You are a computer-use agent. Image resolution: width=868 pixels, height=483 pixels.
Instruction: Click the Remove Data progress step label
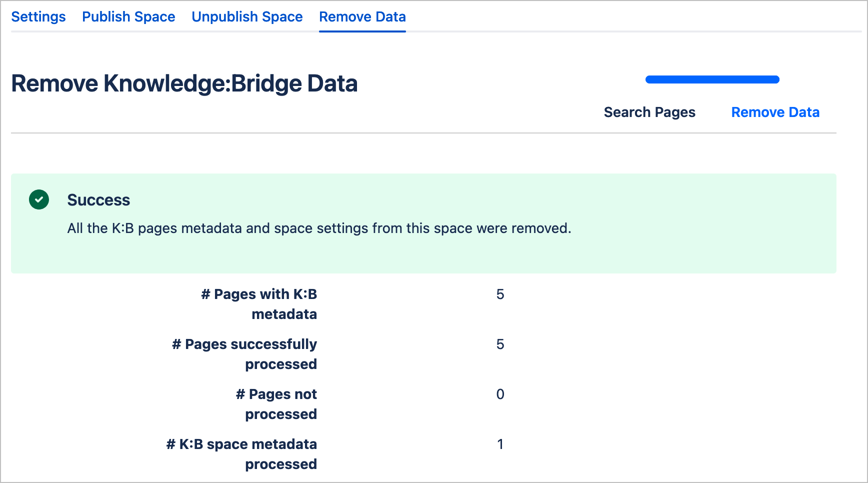coord(775,112)
